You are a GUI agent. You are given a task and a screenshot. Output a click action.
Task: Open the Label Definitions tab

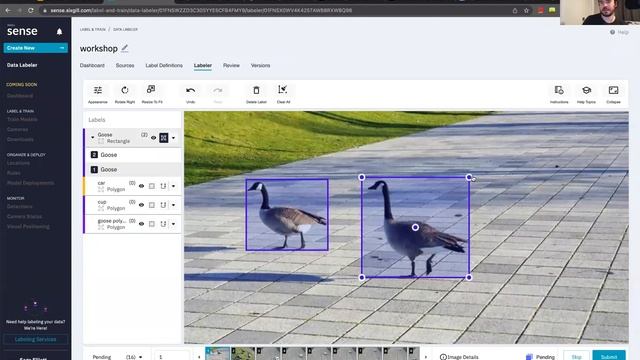pos(164,65)
